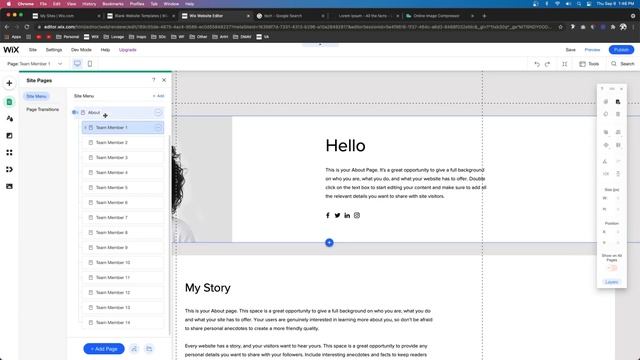Viewport: 640px width, 360px height.
Task: Open the Page Background square icon in left sidebar
Action: 9,136
